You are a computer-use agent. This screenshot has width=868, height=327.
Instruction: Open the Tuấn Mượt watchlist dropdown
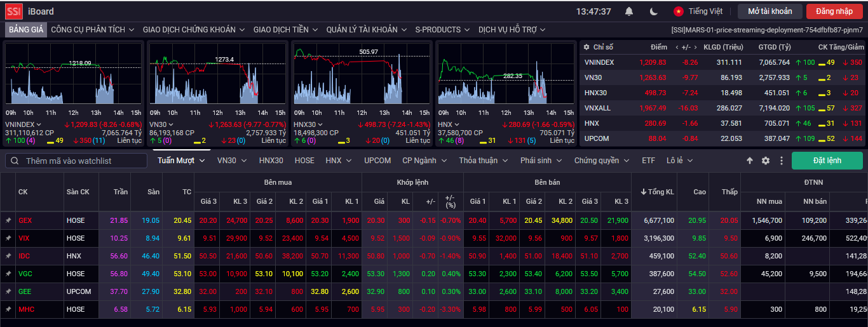tap(182, 161)
